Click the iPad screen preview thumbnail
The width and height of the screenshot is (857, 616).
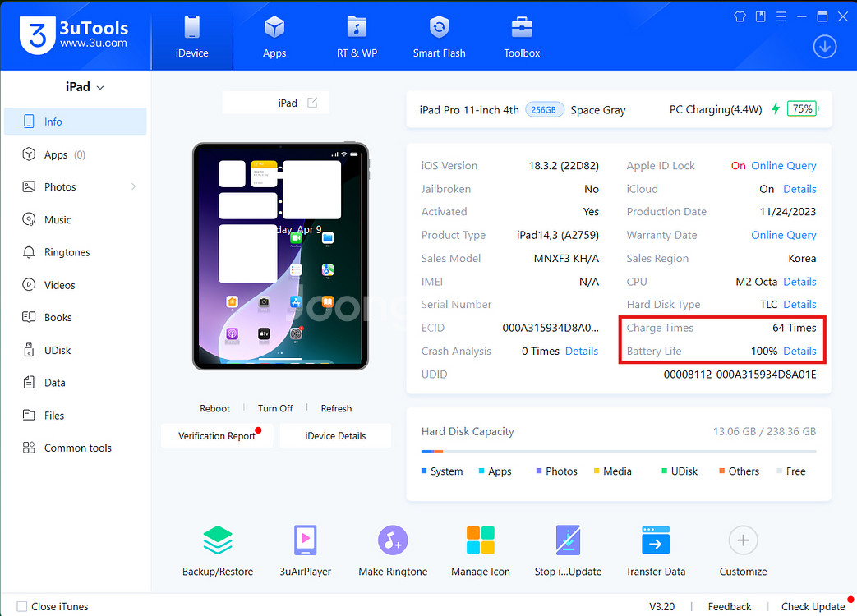pos(280,256)
